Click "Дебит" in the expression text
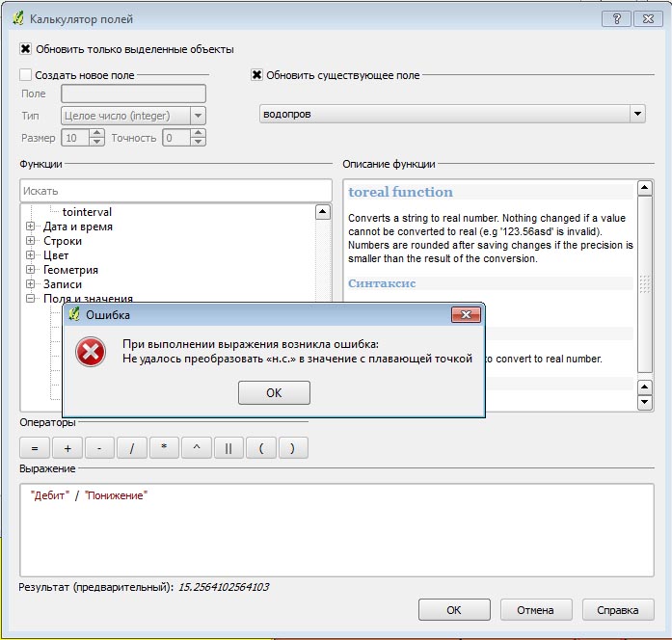 (50, 495)
